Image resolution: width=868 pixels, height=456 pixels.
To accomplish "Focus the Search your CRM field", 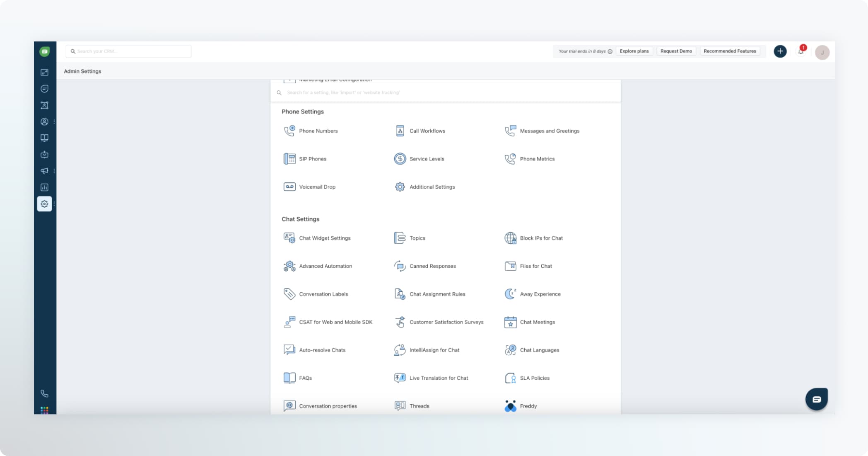I will point(128,51).
